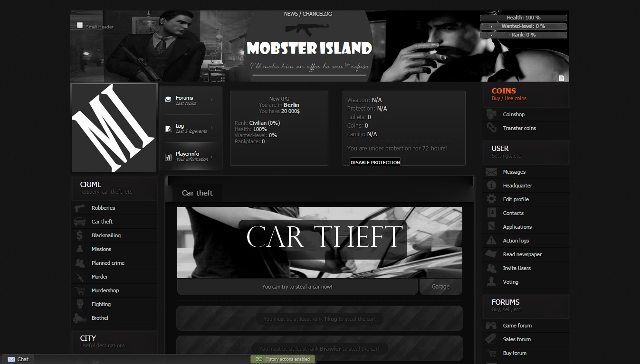Click the gear icon beside Edit profile
The image size is (640, 364).
click(x=492, y=199)
